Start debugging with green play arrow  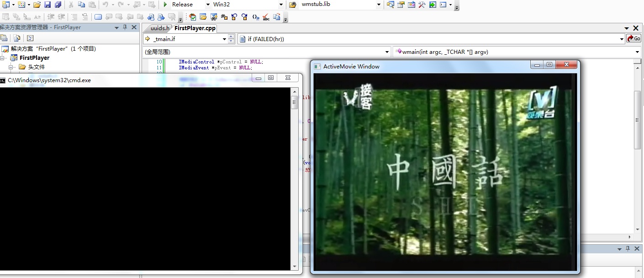[x=165, y=5]
